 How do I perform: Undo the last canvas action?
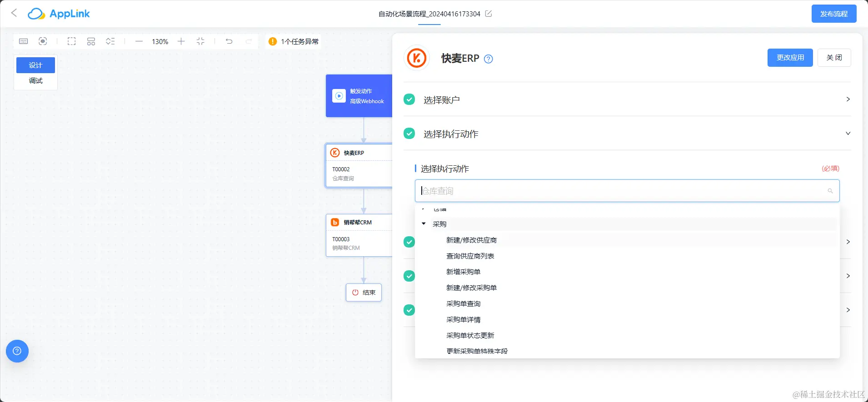pyautogui.click(x=229, y=41)
